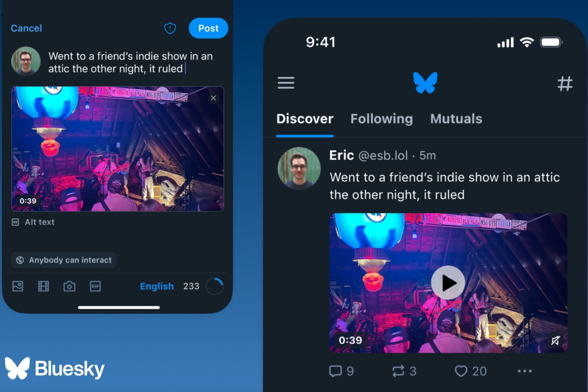Image resolution: width=588 pixels, height=392 pixels.
Task: Enable alt text for attached video
Action: click(34, 222)
